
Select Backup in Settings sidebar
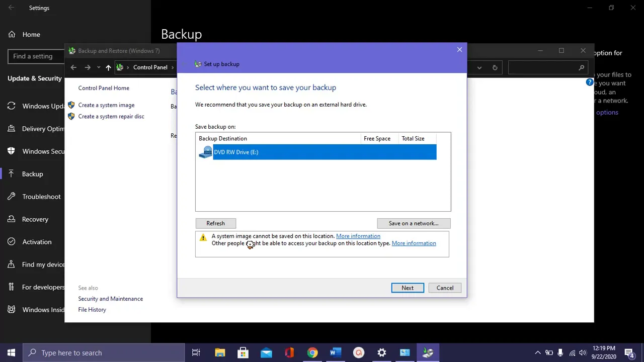(32, 174)
